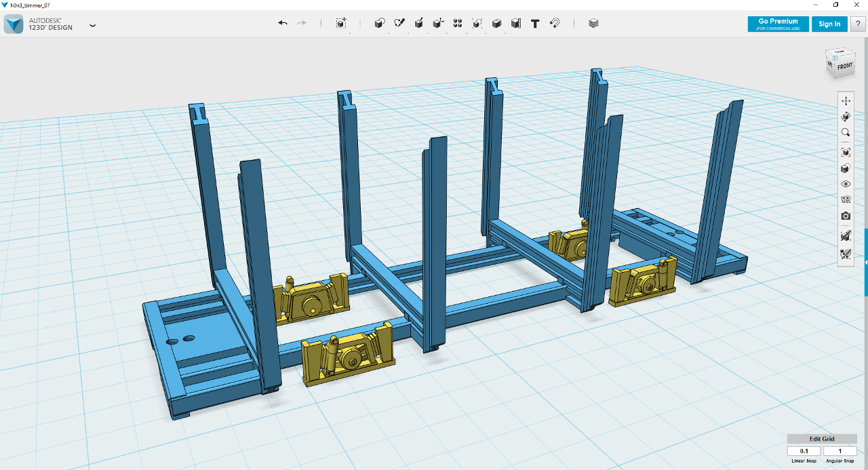The image size is (868, 470).
Task: Select the Orbit tool
Action: 846,117
